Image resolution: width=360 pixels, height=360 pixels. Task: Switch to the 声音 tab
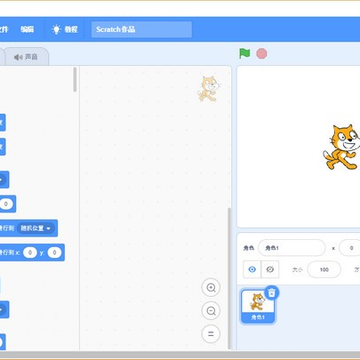[x=26, y=57]
